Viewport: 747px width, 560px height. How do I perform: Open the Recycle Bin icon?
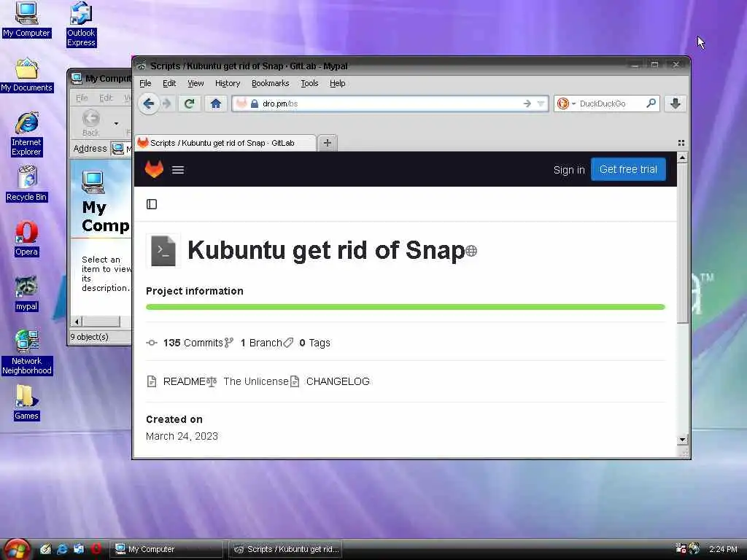[x=26, y=184]
